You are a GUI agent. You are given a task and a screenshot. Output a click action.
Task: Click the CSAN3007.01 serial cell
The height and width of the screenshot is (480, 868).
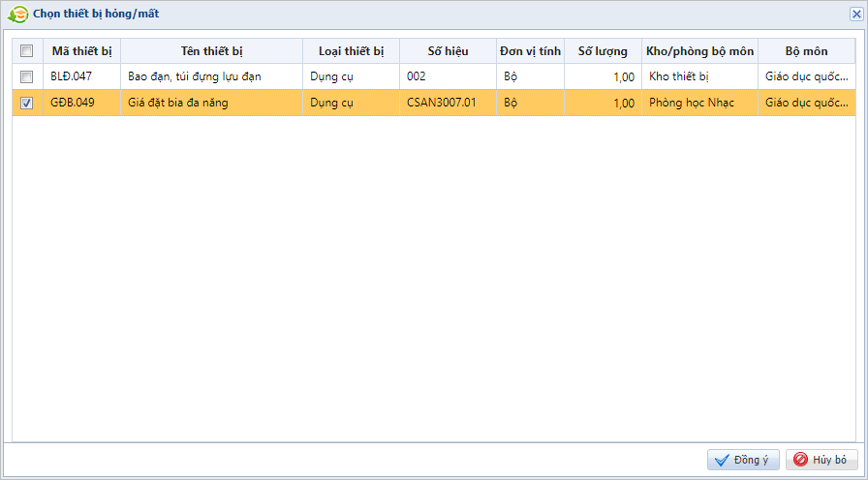coord(449,103)
